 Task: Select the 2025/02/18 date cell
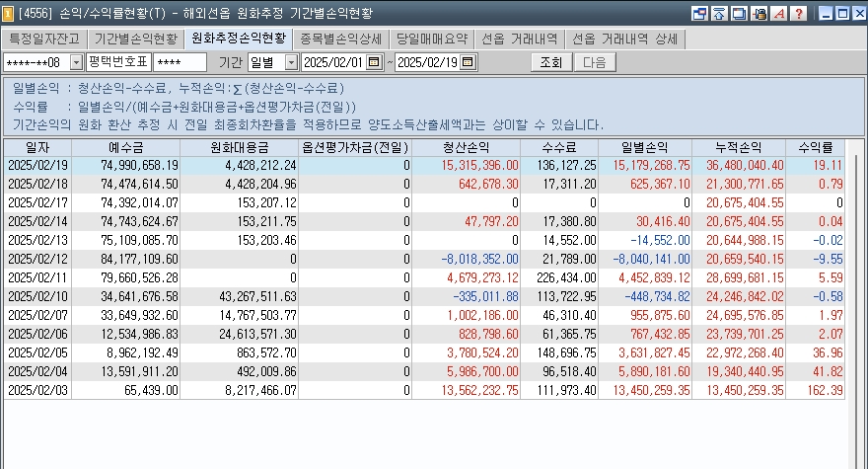click(x=37, y=184)
